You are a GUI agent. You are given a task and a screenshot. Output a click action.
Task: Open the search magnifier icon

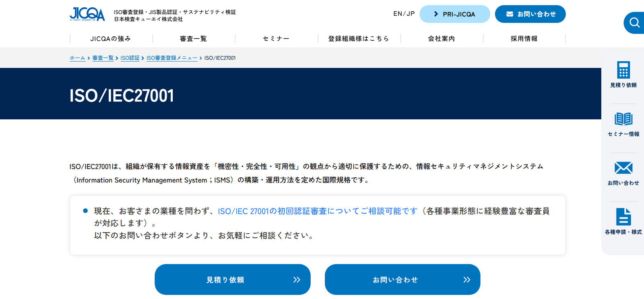[635, 23]
